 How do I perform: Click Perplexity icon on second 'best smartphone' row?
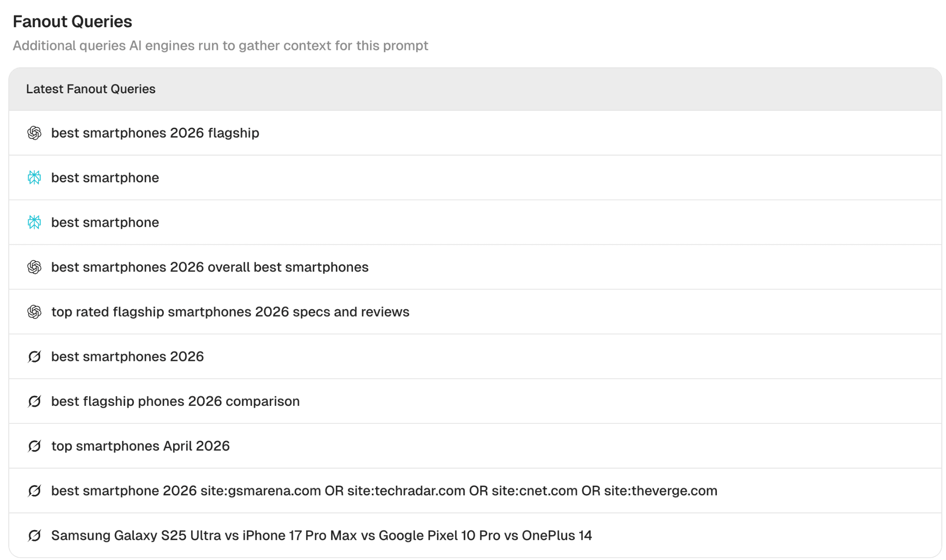click(34, 223)
